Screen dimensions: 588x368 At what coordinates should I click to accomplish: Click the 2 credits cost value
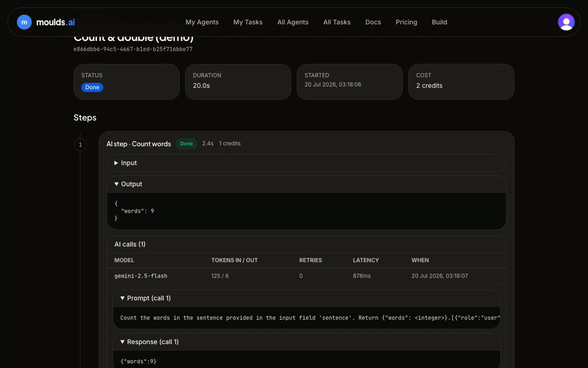click(x=429, y=86)
